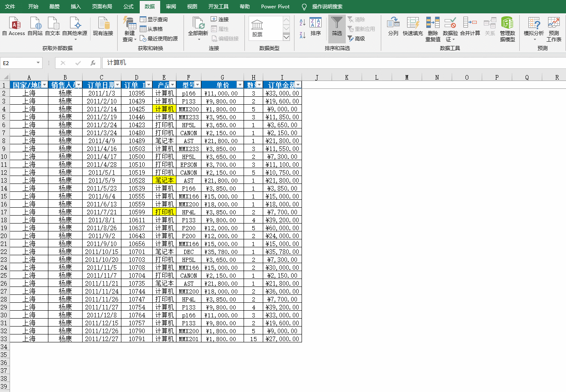The image size is (566, 392).
Task: Open filter dropdown for 产品 column
Action: click(x=172, y=85)
